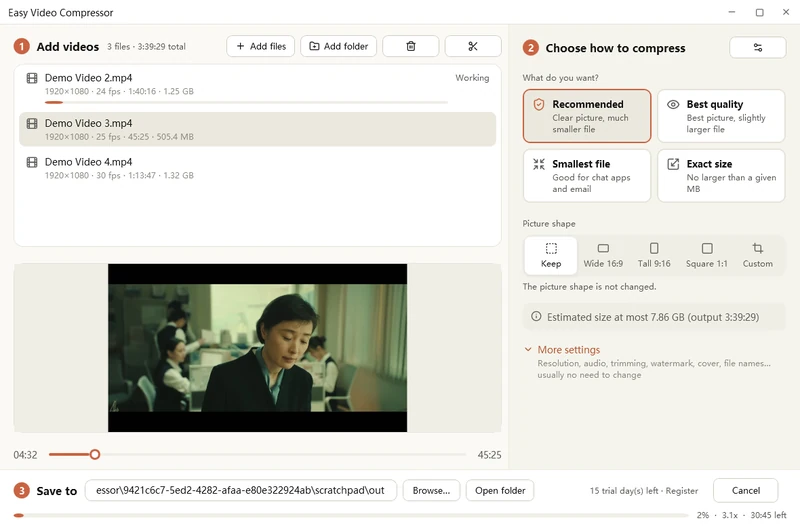Click the scissors trim icon button
The width and height of the screenshot is (800, 529).
(473, 46)
